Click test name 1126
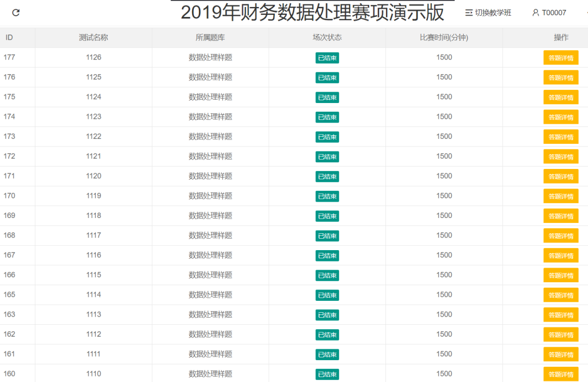 click(94, 57)
